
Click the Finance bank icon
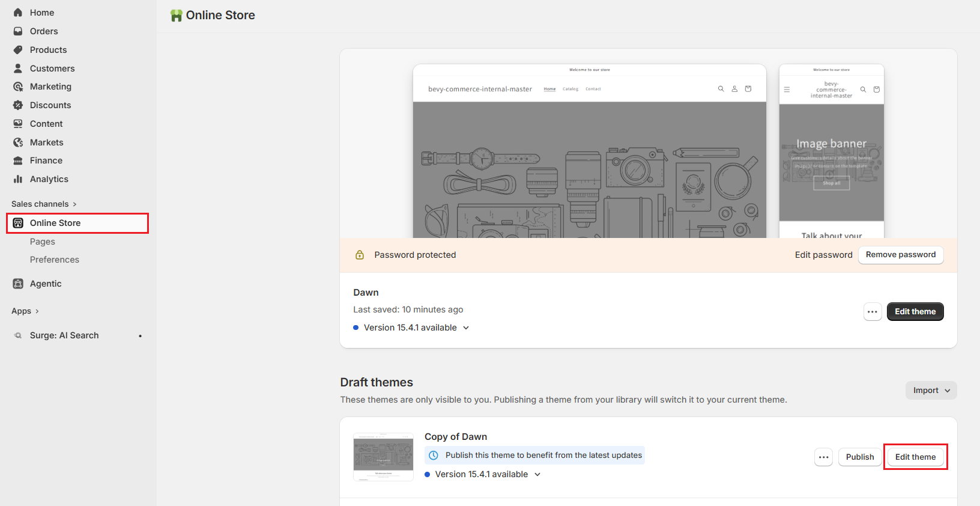pos(18,160)
